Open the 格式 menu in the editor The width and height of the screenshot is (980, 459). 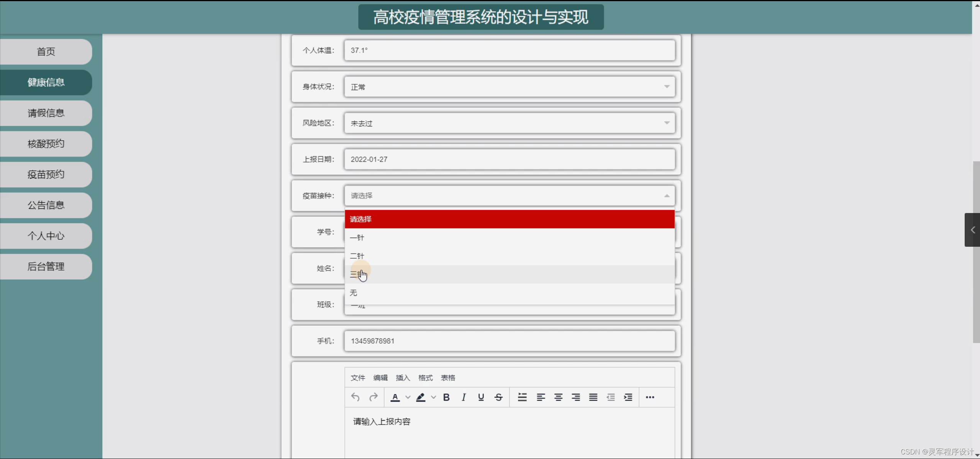coord(425,378)
